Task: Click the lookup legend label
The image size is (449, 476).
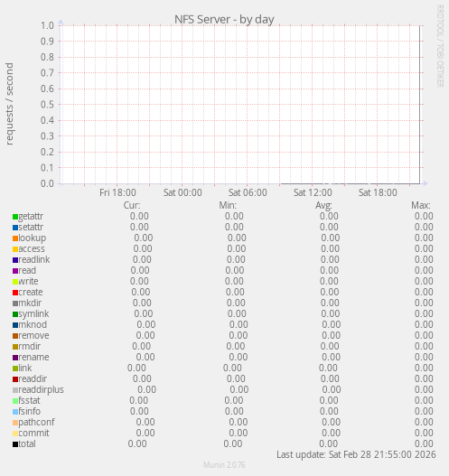Action: 33,238
